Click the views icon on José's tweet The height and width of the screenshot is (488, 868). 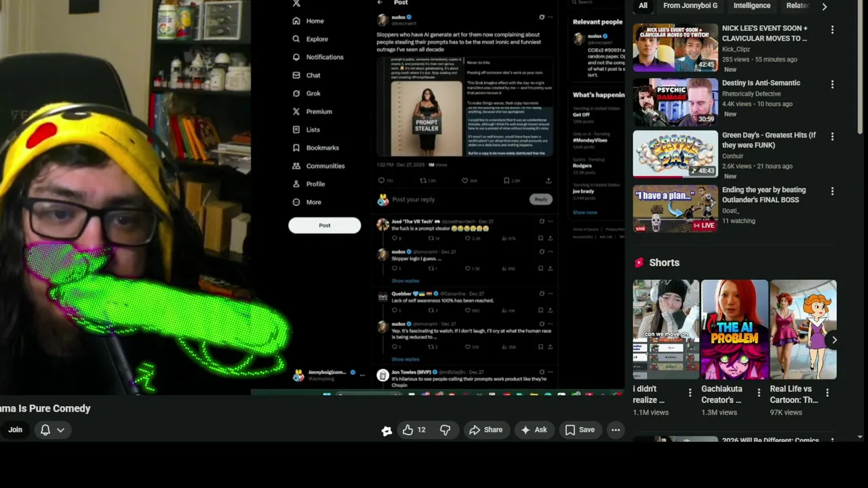tap(504, 239)
